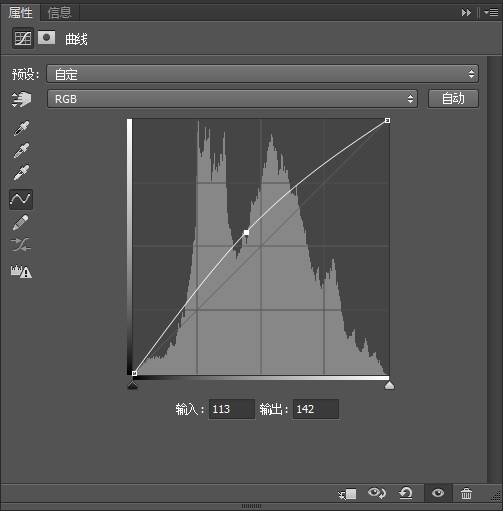Select the pencil draw-curve tool
This screenshot has width=503, height=511.
[x=21, y=222]
